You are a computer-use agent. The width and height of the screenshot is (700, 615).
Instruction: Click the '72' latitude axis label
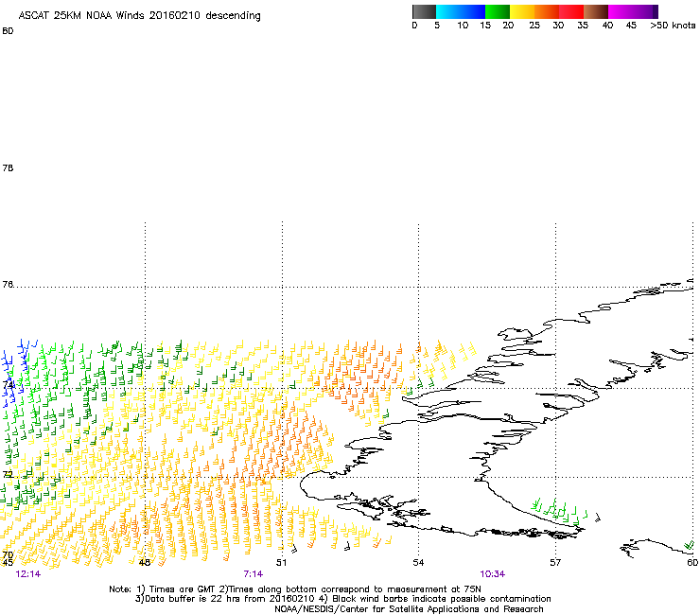(x=8, y=474)
